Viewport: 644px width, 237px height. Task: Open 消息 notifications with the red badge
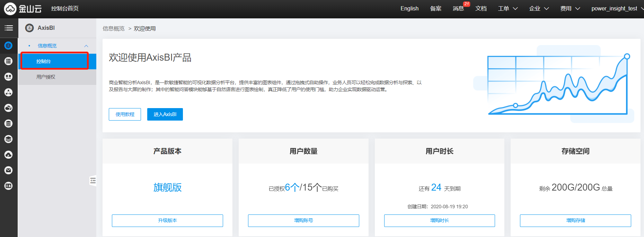click(x=458, y=9)
